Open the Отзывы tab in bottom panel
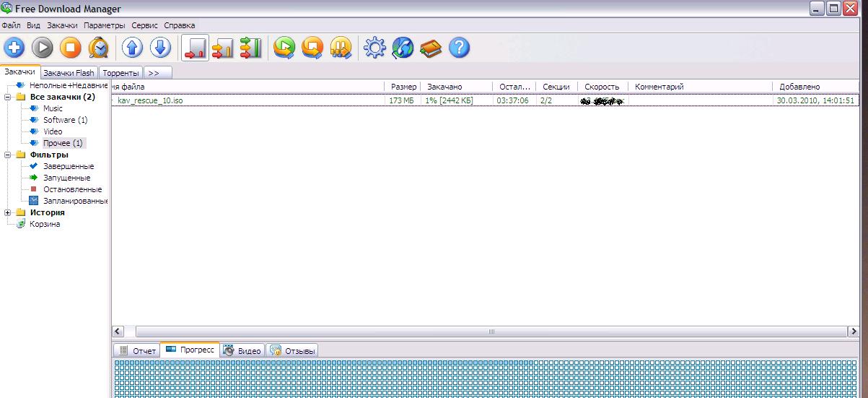 tap(292, 350)
